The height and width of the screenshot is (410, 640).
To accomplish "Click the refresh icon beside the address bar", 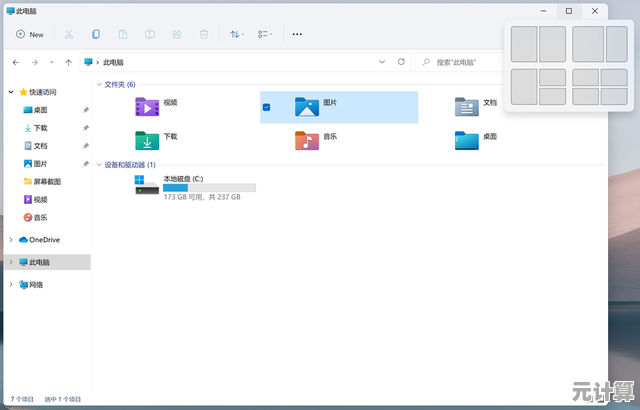I will coord(402,62).
